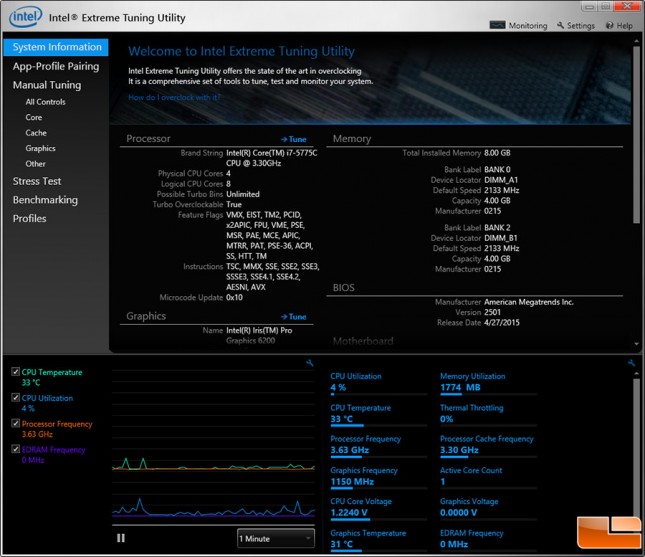
Task: Select Other tuning item
Action: click(35, 164)
